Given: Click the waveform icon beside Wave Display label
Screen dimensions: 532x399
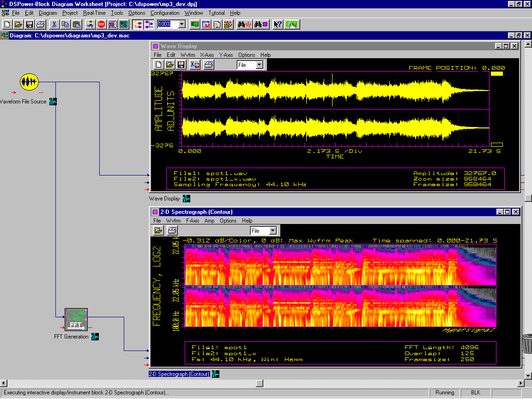Looking at the screenshot, I should coord(186,199).
